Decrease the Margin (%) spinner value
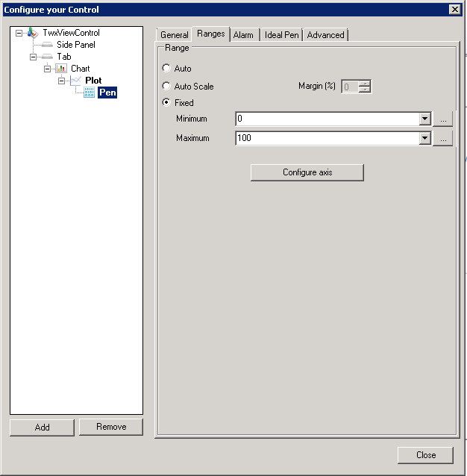The image size is (467, 476). point(365,90)
